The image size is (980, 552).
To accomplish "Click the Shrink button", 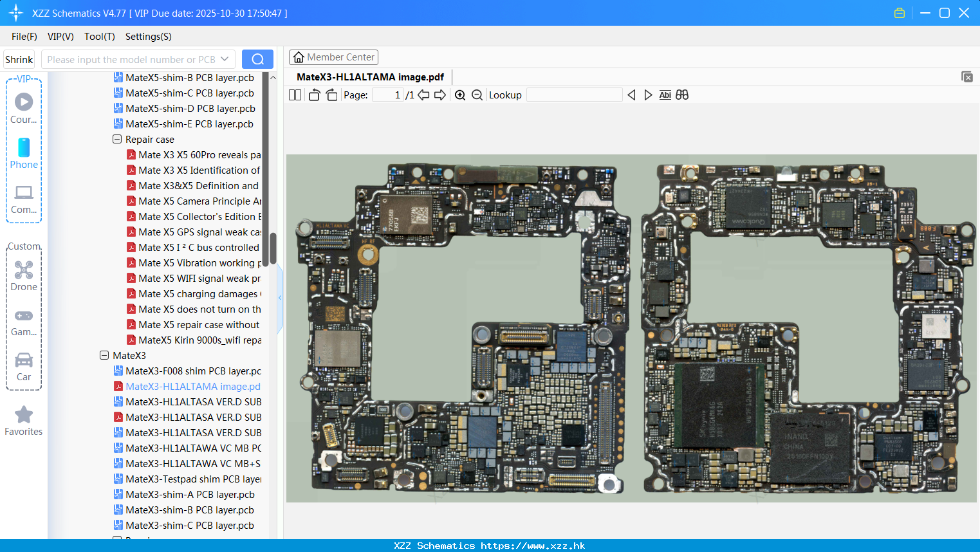I will [x=19, y=59].
